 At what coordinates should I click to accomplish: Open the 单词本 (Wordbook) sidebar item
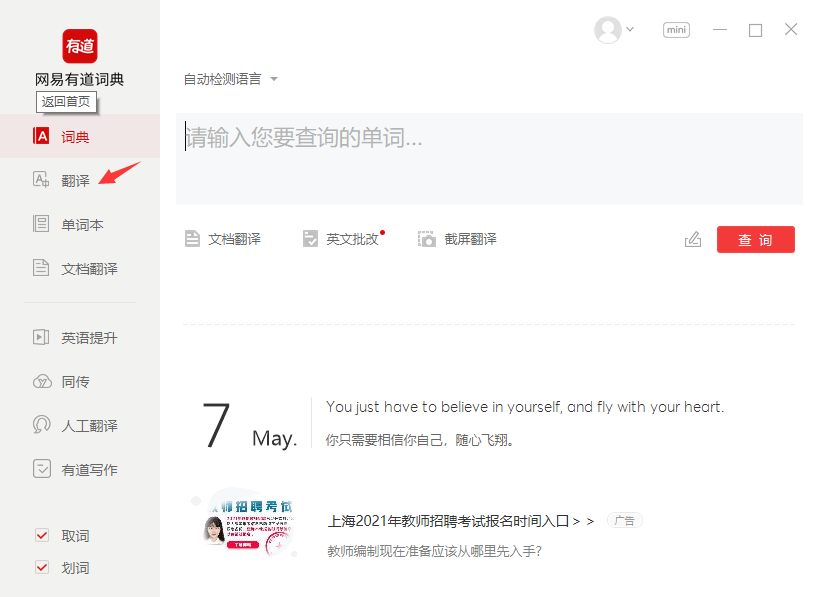point(70,224)
